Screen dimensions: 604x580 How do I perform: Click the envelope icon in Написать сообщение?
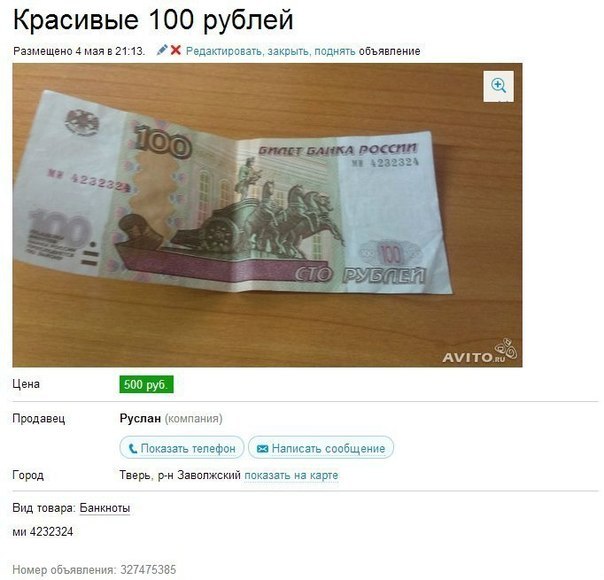262,449
